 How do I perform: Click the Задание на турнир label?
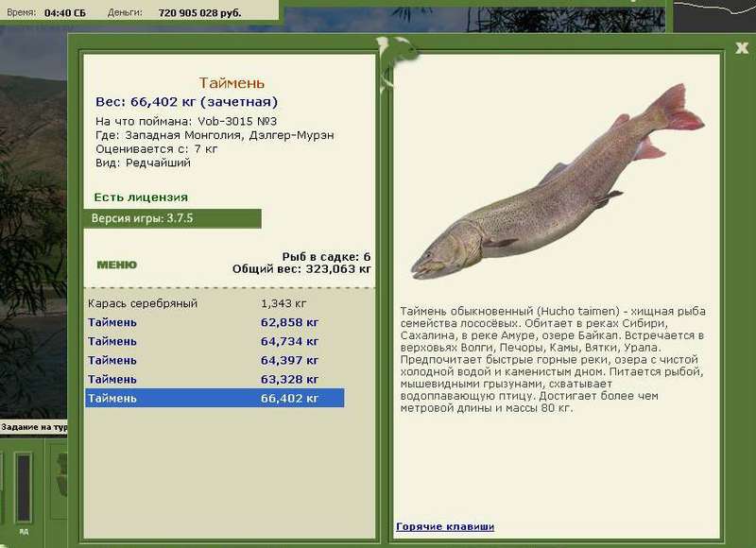click(34, 427)
